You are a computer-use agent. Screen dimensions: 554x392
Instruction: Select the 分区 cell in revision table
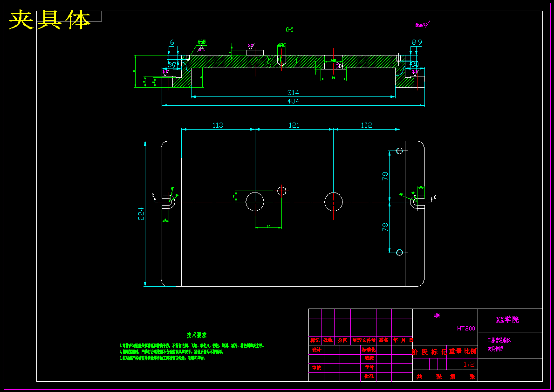(342, 340)
